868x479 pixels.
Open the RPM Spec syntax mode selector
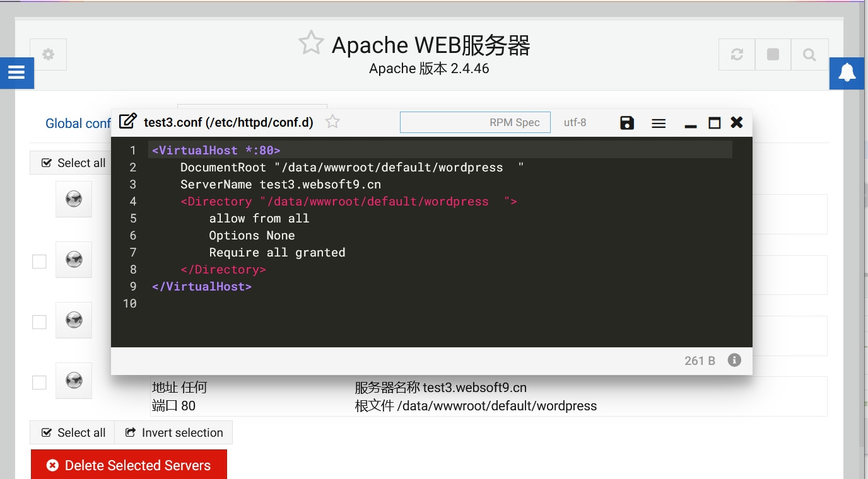[475, 123]
